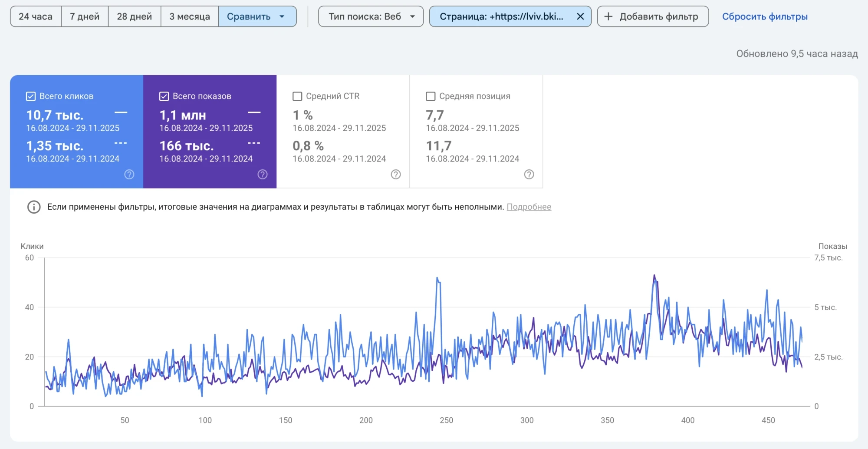Screen dimensions: 868x449
Task: Switch to the 28 дней range
Action: (x=135, y=17)
